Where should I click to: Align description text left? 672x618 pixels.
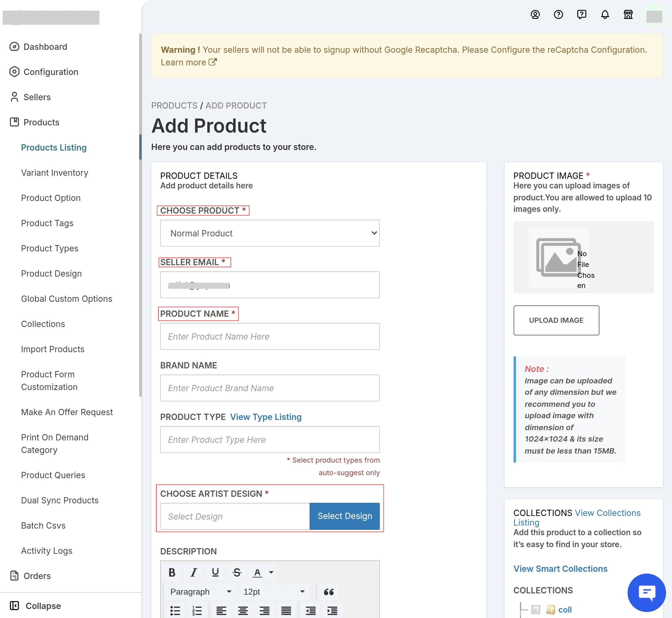tap(221, 610)
